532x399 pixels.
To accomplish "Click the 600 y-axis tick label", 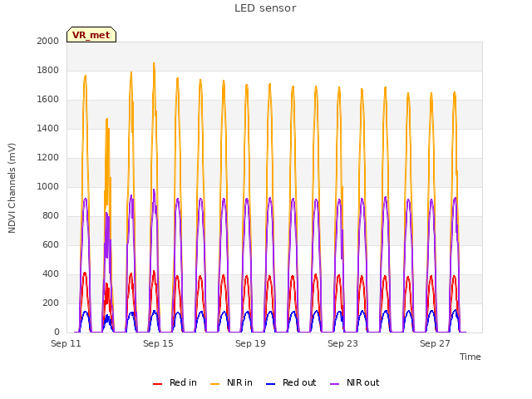I will [51, 244].
